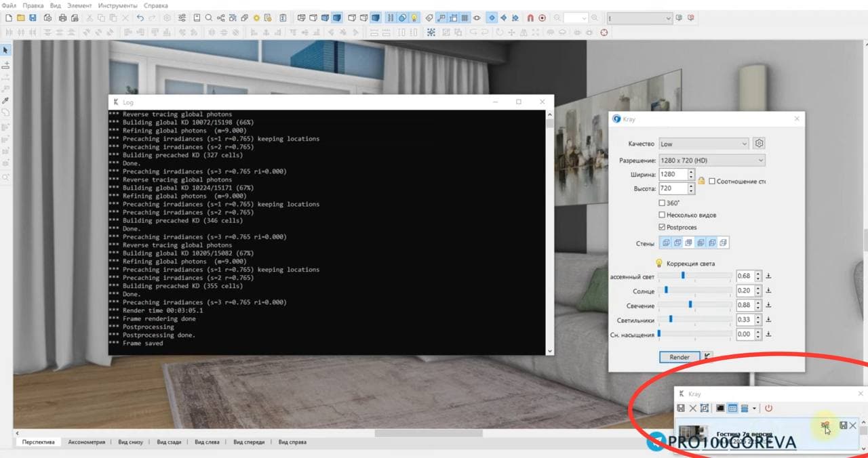Viewport: 868px width, 458px height.
Task: Click the lightbulb lighting icon in toolbar
Action: tap(414, 18)
